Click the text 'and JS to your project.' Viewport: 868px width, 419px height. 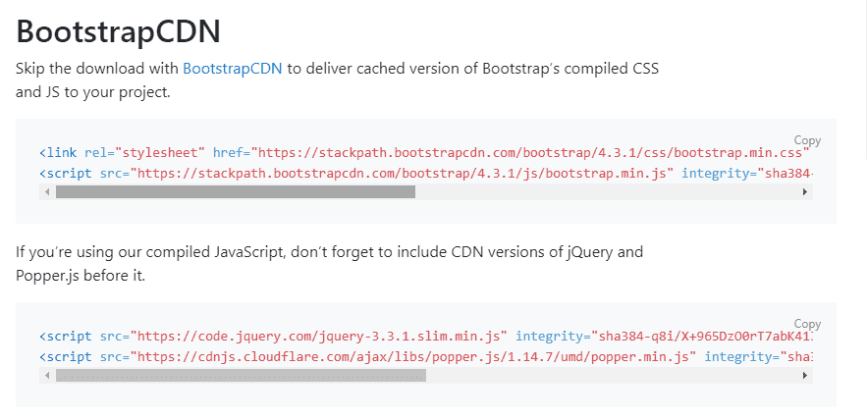93,92
